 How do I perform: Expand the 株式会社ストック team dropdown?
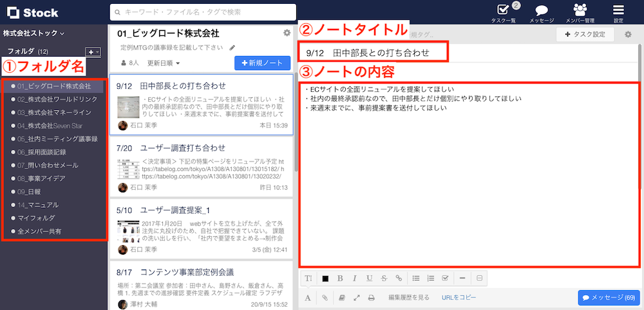[35, 32]
